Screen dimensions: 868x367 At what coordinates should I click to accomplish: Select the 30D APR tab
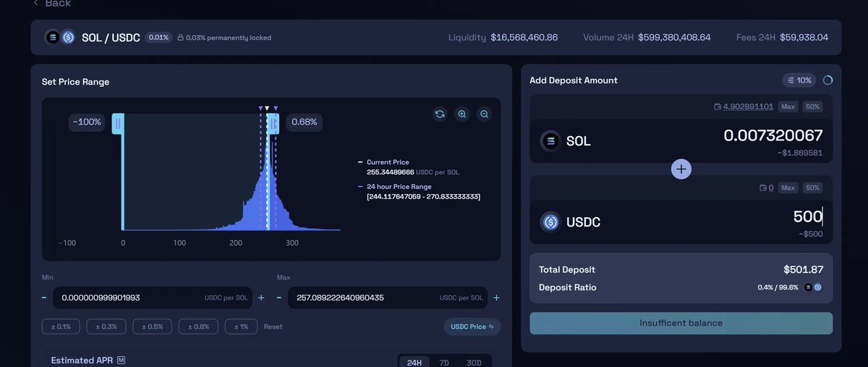pyautogui.click(x=474, y=362)
